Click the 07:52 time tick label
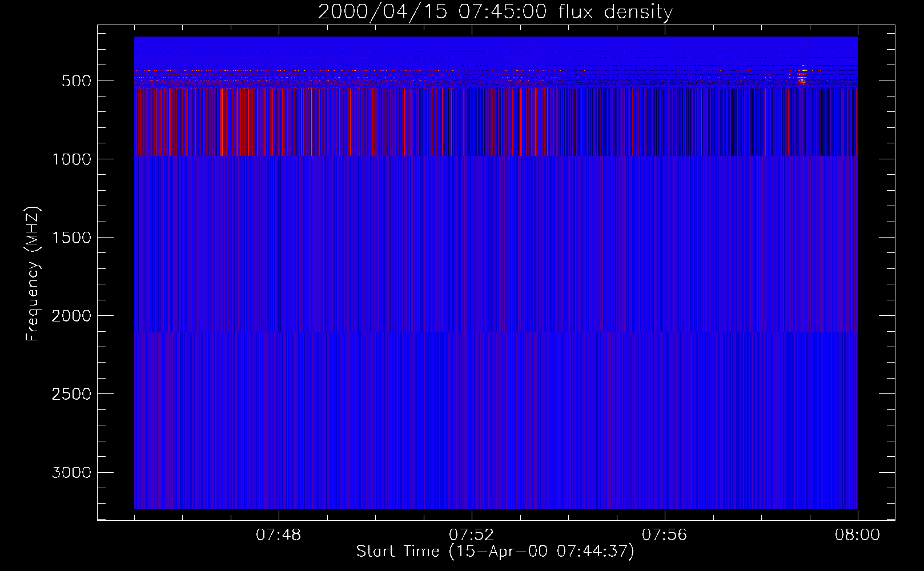The height and width of the screenshot is (571, 924). 471,535
